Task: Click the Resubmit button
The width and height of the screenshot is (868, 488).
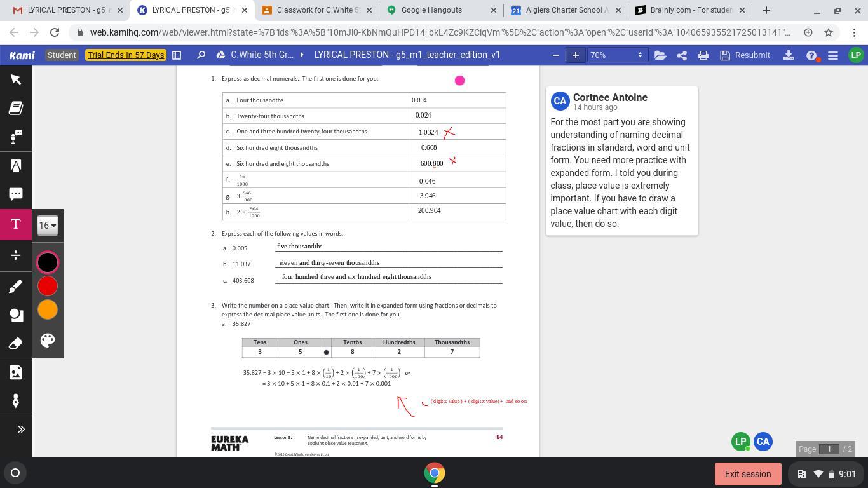Action: [x=745, y=55]
